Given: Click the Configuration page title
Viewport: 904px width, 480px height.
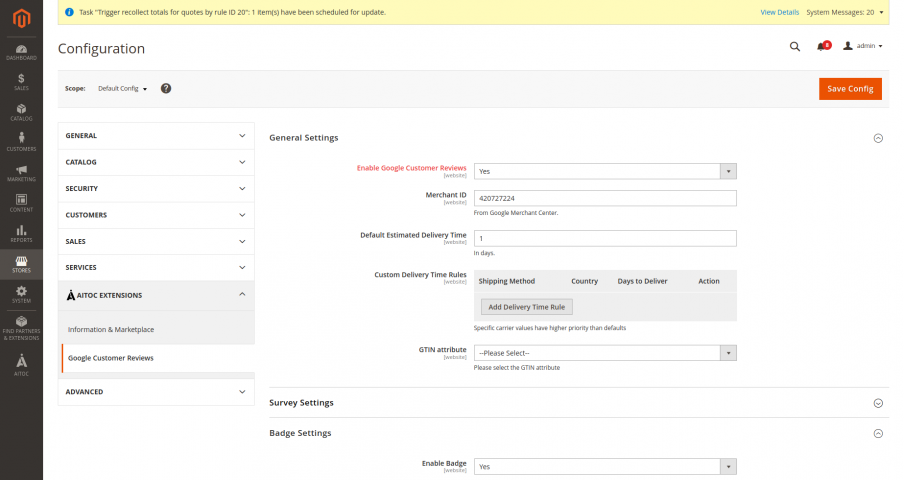Looking at the screenshot, I should (101, 48).
